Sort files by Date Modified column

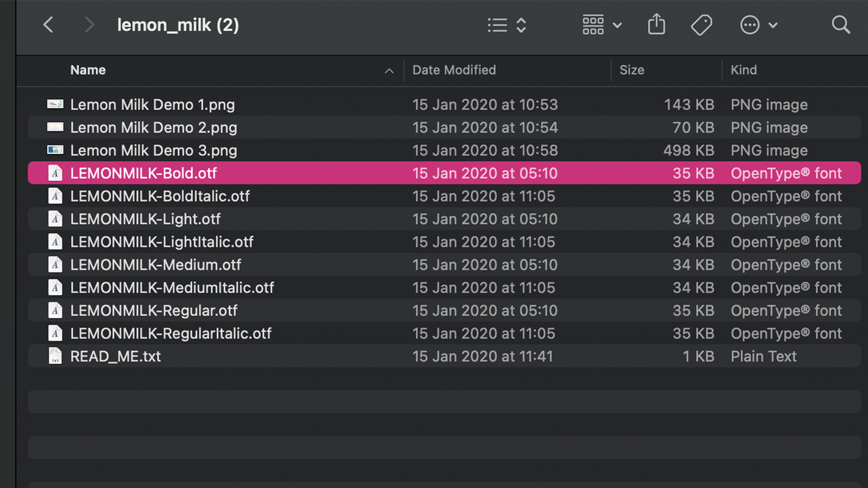pos(454,70)
